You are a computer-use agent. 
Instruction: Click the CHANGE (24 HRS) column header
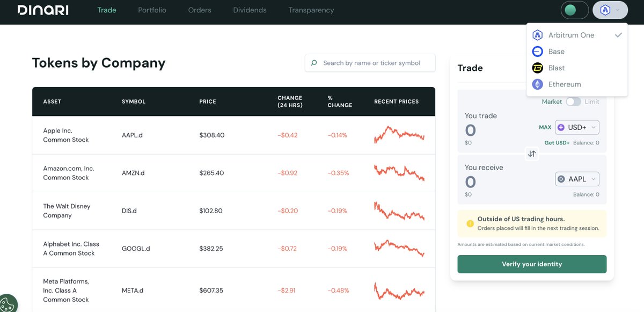tap(290, 101)
